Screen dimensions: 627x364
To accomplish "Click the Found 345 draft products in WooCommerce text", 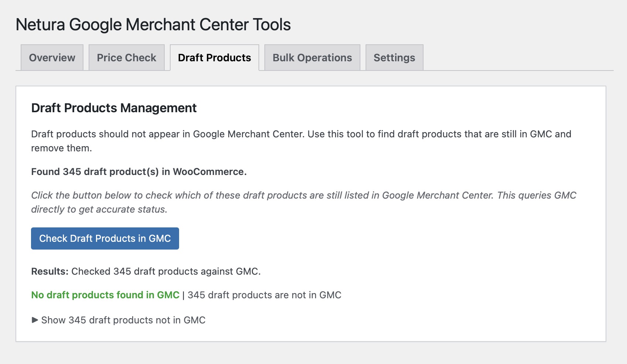I will 139,171.
